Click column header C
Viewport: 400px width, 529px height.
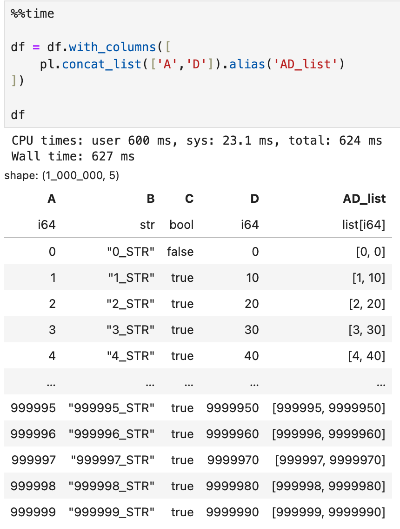click(x=189, y=199)
